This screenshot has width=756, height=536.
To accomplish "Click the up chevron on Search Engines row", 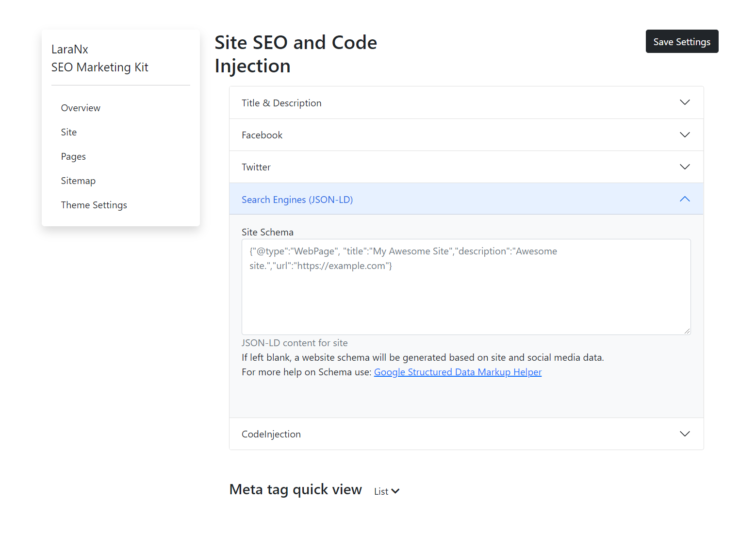I will click(685, 199).
